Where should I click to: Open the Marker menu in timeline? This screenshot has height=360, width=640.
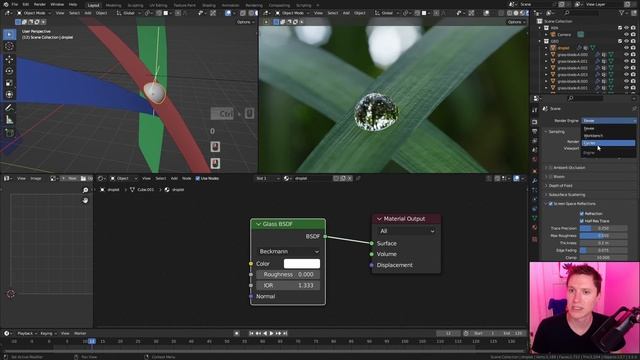(x=80, y=333)
